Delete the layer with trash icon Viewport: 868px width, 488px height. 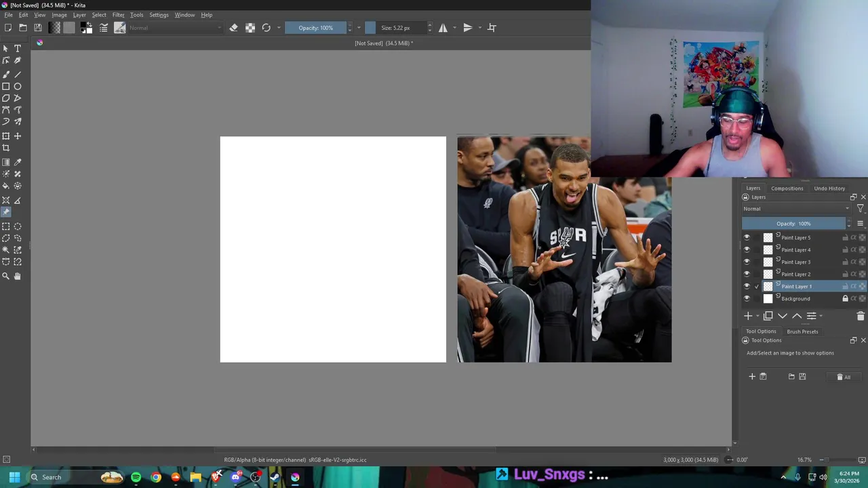(861, 316)
